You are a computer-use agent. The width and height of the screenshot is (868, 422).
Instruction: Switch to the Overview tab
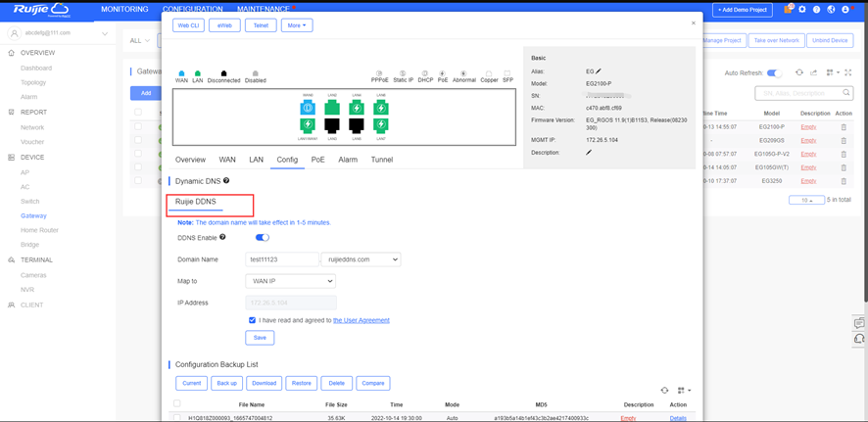click(190, 160)
